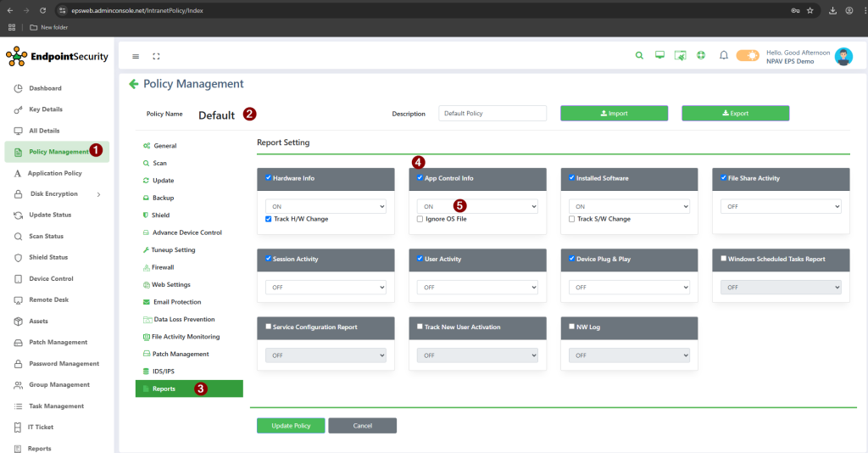Screen dimensions: 868x453
Task: Open the Hardware Info ON dropdown
Action: (x=325, y=206)
